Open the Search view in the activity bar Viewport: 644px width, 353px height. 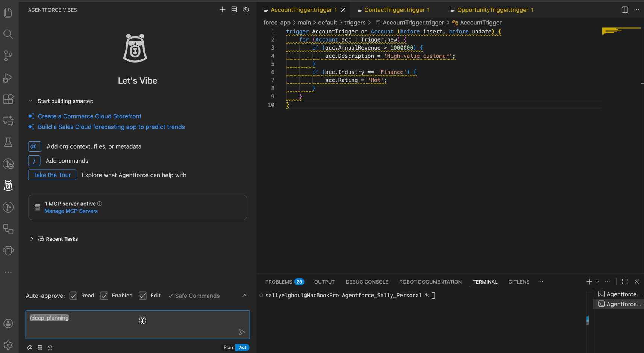pyautogui.click(x=8, y=34)
